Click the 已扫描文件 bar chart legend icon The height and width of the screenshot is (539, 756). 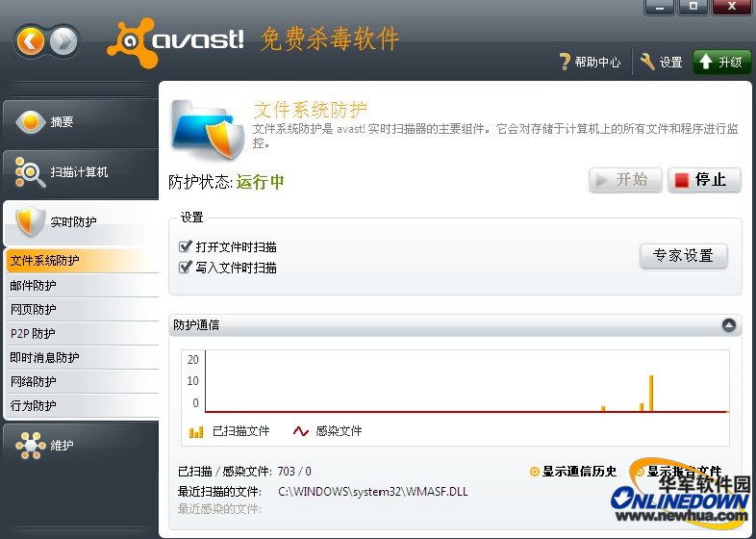coord(196,431)
